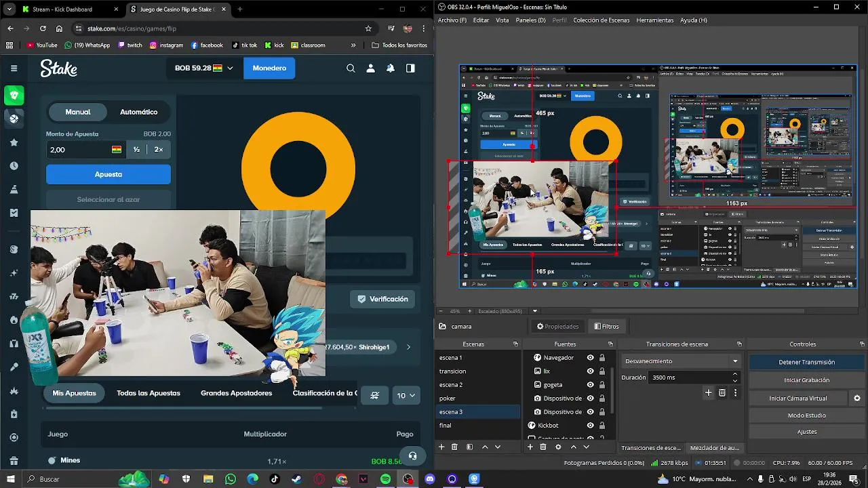Screen dimensions: 868x488
Task: Reload the Stake browser page
Action: (x=43, y=28)
